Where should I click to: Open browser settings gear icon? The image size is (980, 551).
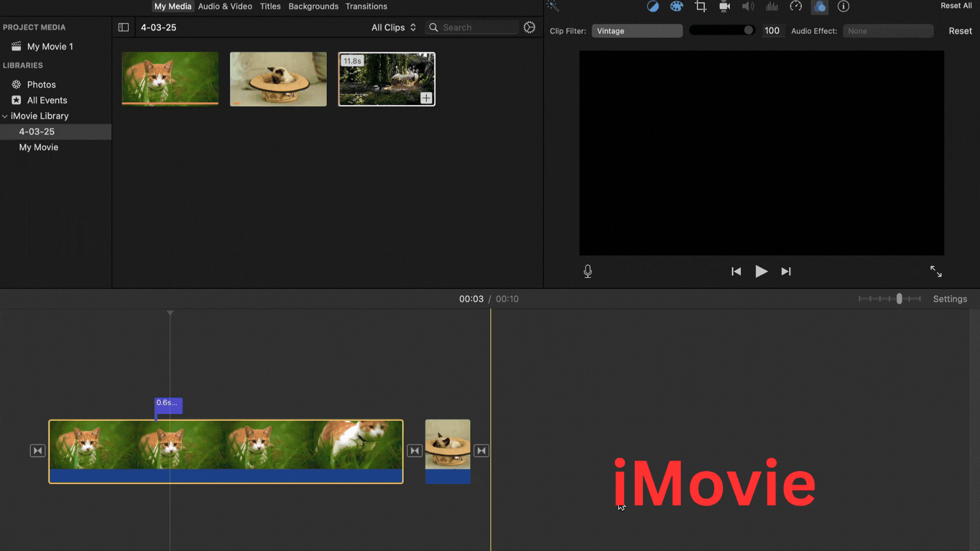530,27
